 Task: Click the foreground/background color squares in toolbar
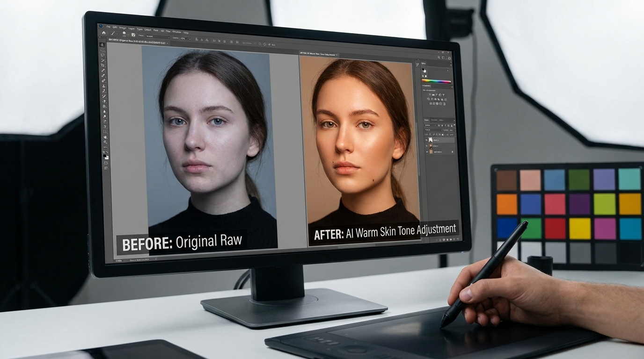[106, 156]
